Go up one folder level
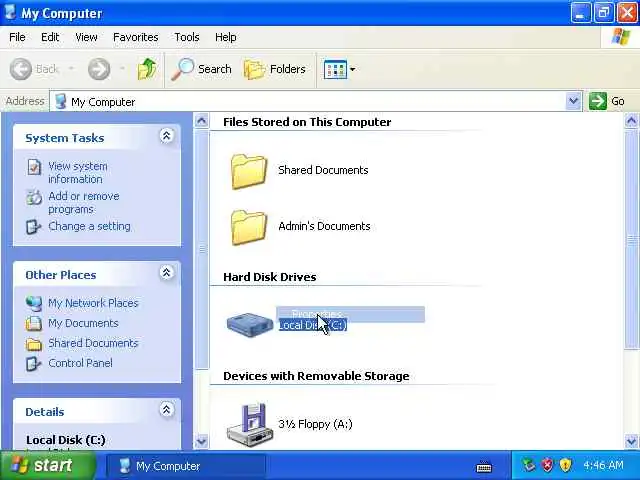This screenshot has height=480, width=640. tap(147, 69)
